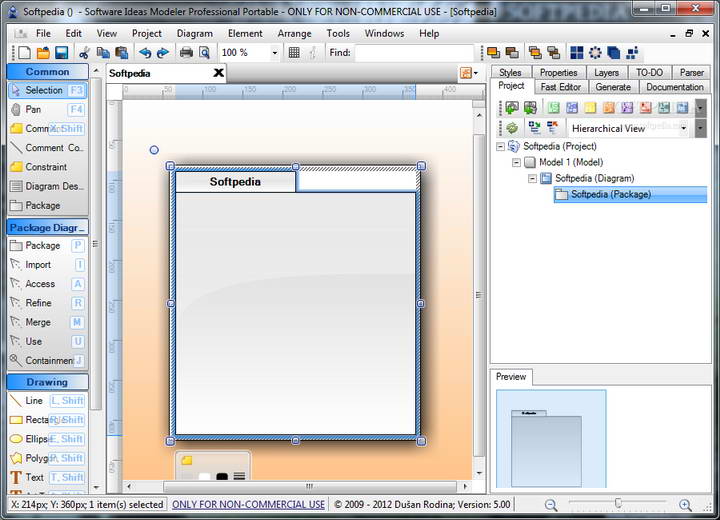This screenshot has width=720, height=520.
Task: Collapse the Drawing toolbox section
Action: [x=48, y=382]
